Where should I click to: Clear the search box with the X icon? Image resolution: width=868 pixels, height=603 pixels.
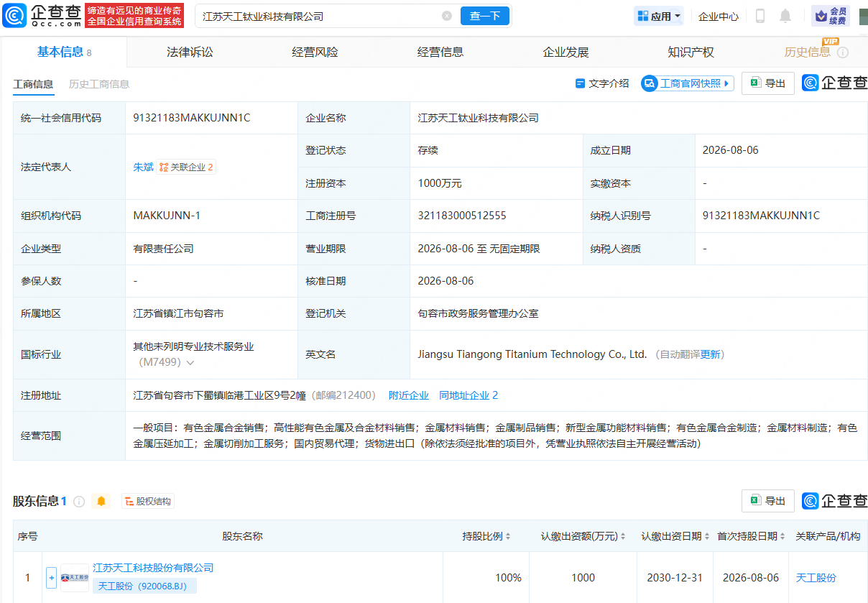446,16
